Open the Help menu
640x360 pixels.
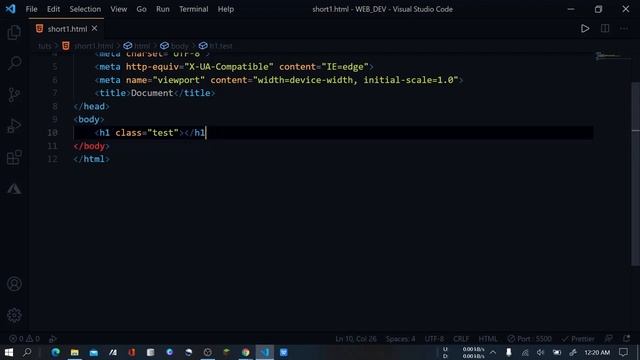(225, 9)
